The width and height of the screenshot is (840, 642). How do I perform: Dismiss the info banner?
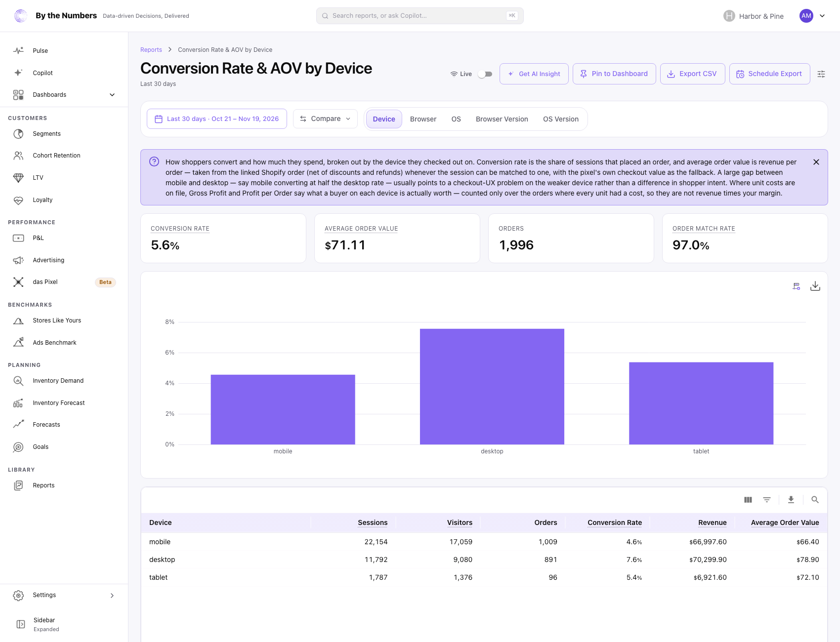pos(816,162)
